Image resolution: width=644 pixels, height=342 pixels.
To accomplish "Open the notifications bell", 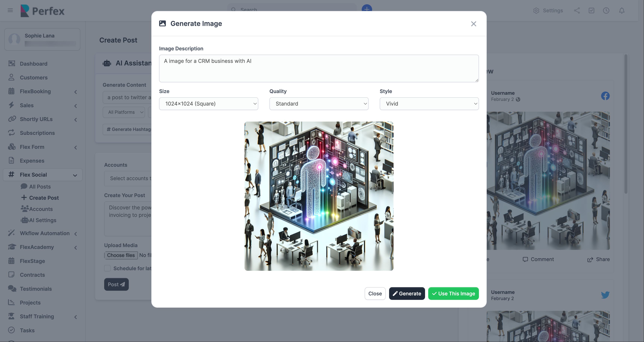I will click(x=622, y=10).
